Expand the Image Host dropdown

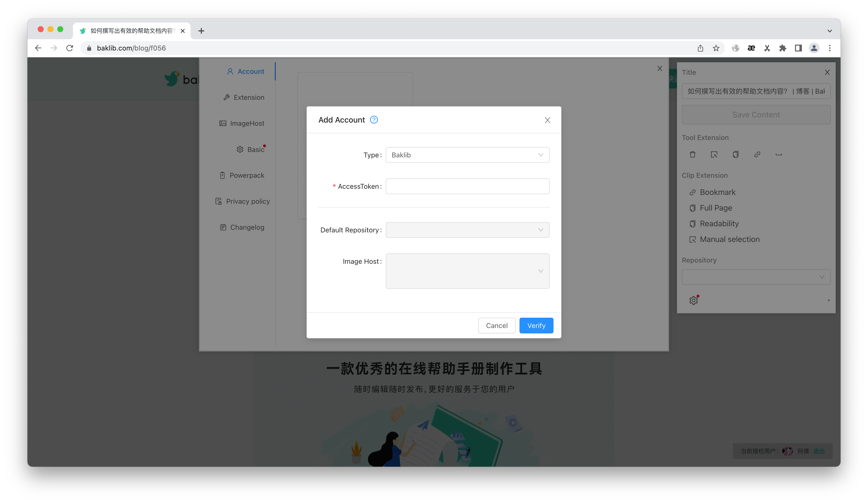click(467, 271)
